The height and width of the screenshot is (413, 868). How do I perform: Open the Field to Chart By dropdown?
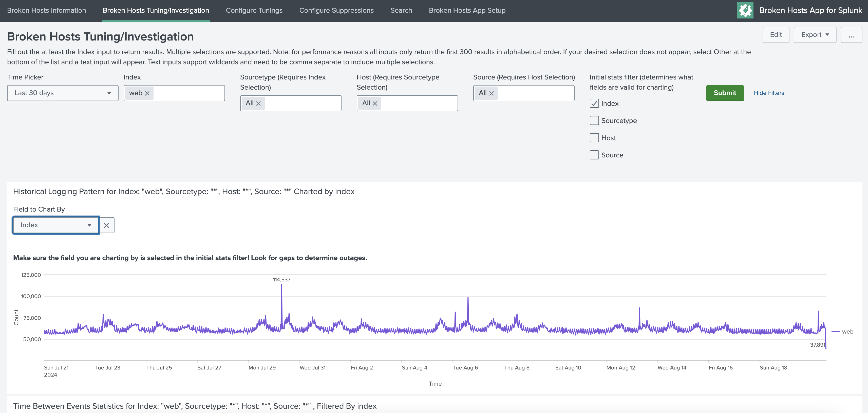[56, 225]
